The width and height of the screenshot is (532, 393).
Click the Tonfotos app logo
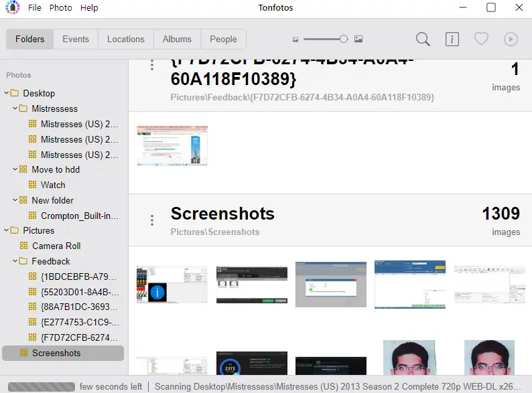tap(13, 7)
